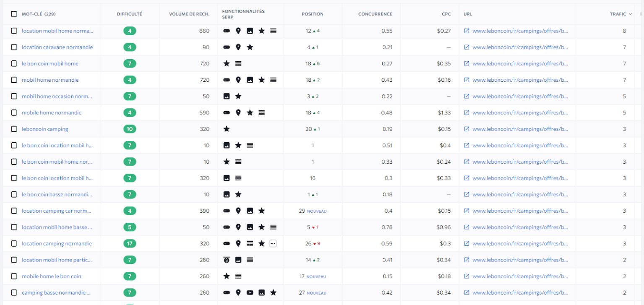Screen dimensions: 644x305
Task: Click the CPC column header
Action: pos(446,14)
